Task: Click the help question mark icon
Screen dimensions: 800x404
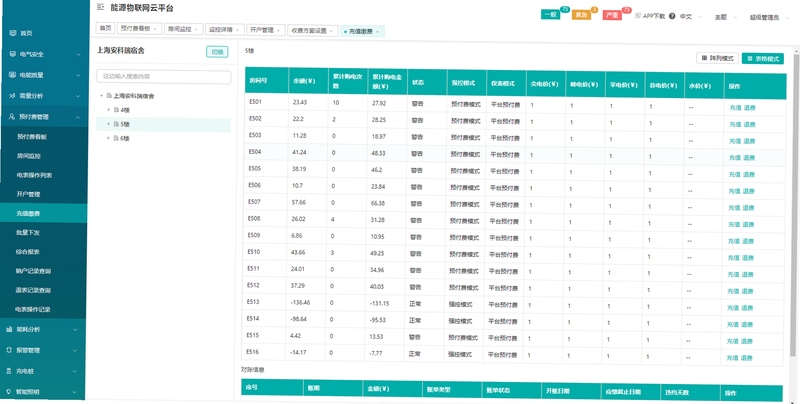Action: pyautogui.click(x=672, y=16)
